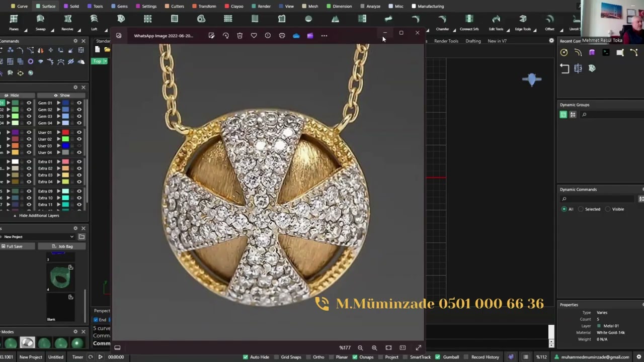The image size is (644, 362).
Task: Open Commands panel settings gear
Action: click(75, 41)
